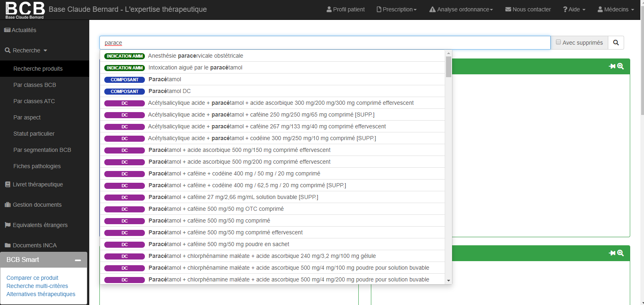Click the BCB Base Claude Bernard logo

pos(25,10)
